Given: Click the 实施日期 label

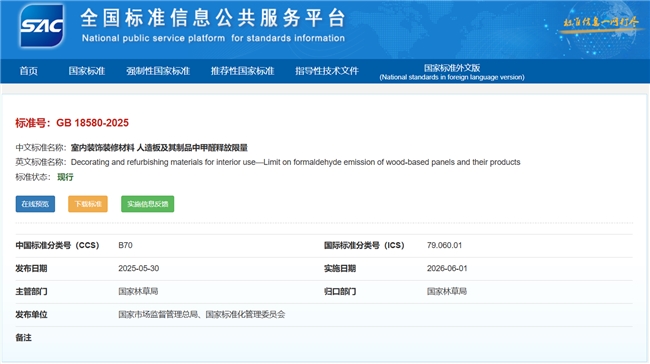Looking at the screenshot, I should click(x=340, y=269).
